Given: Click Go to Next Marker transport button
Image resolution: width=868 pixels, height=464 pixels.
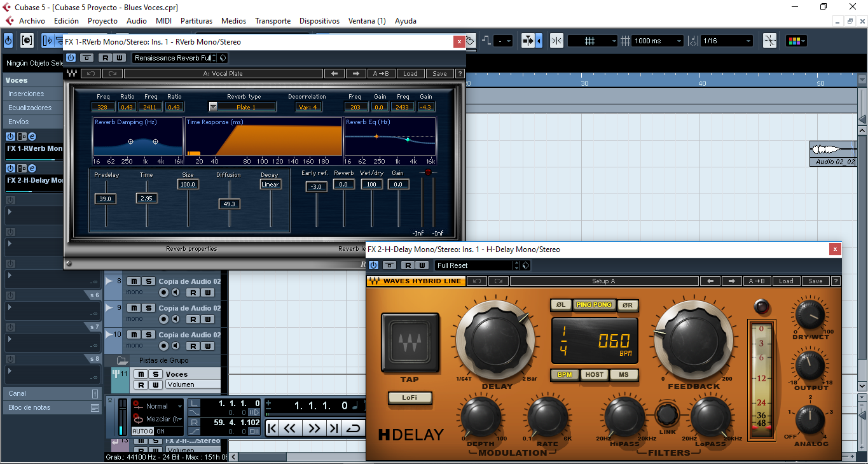Looking at the screenshot, I should (x=333, y=428).
